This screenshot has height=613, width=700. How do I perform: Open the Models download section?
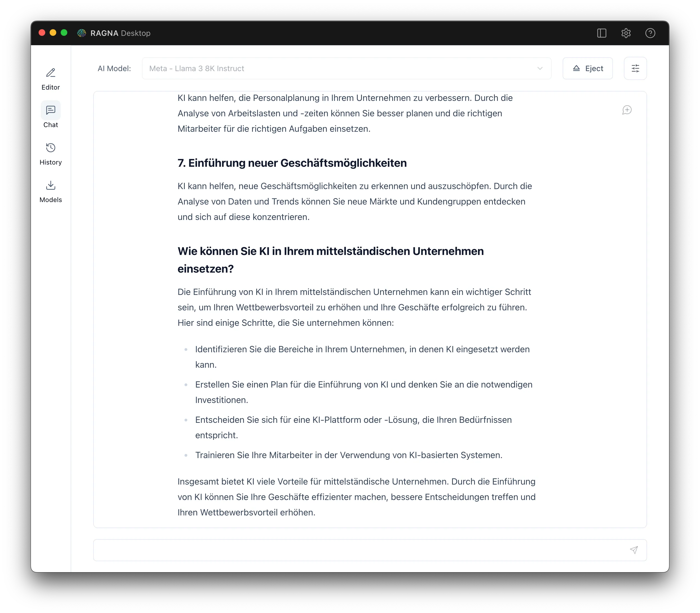(x=51, y=185)
